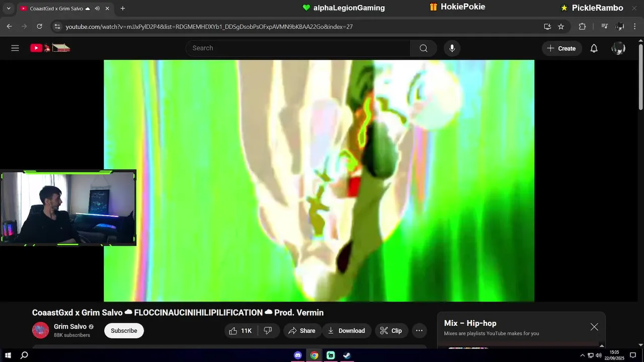Open Windows taskbar search
The width and height of the screenshot is (644, 362).
[x=24, y=355]
